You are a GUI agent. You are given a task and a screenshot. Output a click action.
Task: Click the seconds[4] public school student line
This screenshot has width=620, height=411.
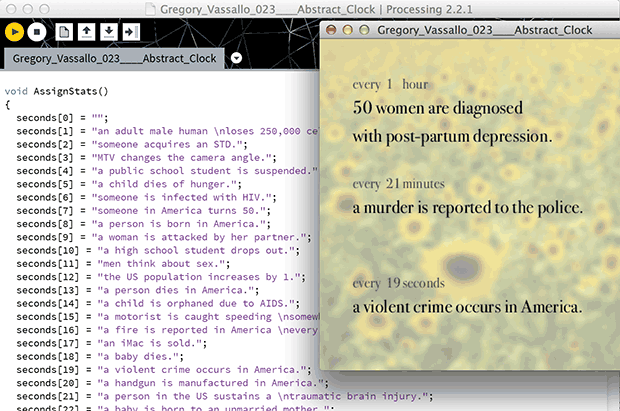click(x=167, y=171)
